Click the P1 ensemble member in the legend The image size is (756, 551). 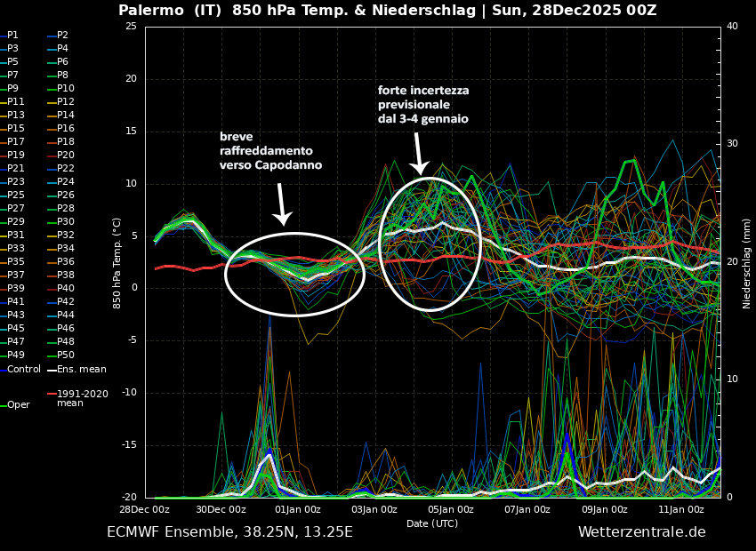pos(12,36)
